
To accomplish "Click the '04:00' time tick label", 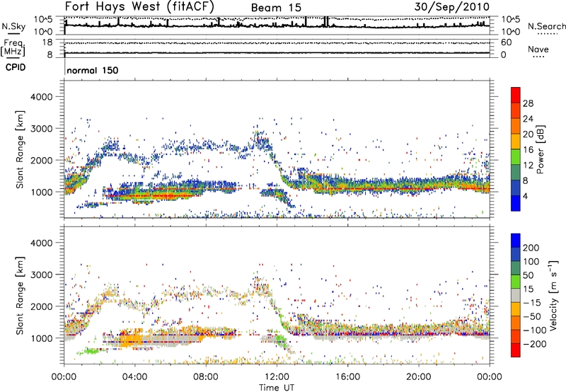I will [x=134, y=377].
